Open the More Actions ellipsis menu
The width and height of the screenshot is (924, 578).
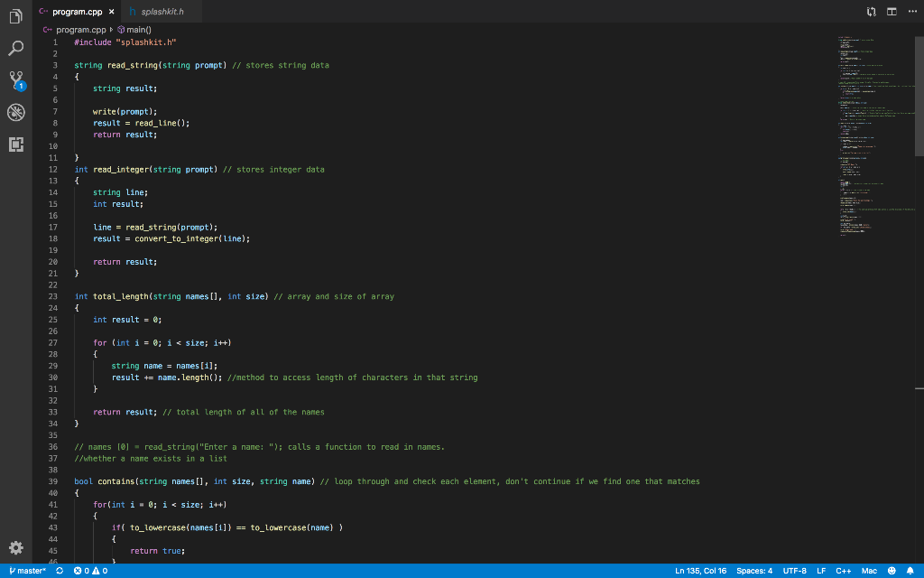pos(912,12)
